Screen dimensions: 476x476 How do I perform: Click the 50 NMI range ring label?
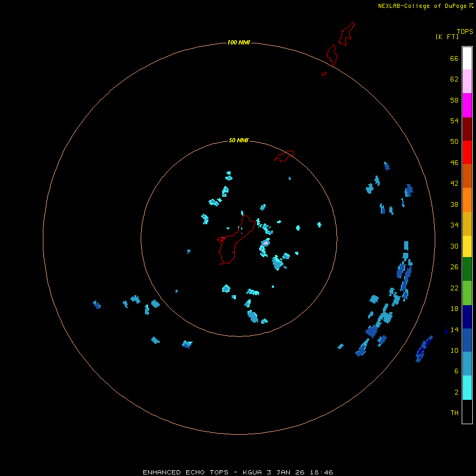pos(239,140)
